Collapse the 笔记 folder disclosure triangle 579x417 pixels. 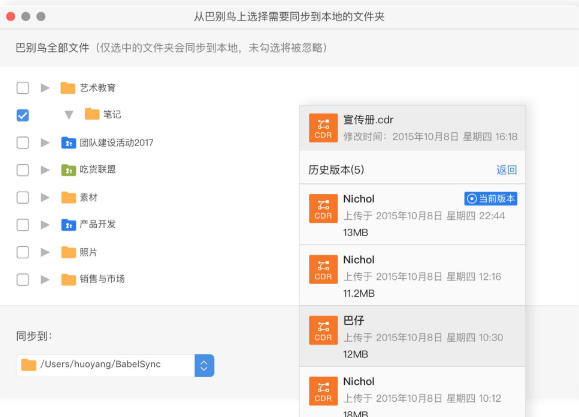click(x=69, y=115)
